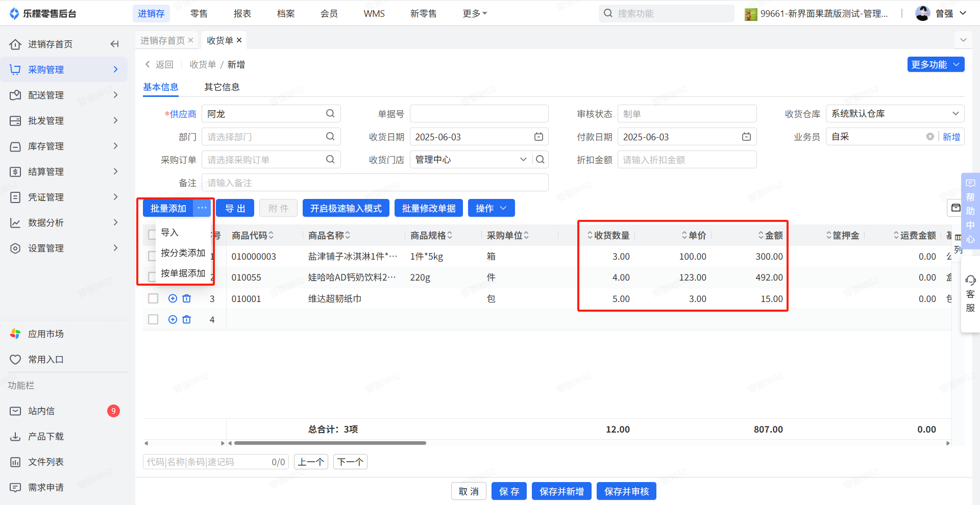
Task: Click the 保存并审核 button
Action: click(626, 491)
